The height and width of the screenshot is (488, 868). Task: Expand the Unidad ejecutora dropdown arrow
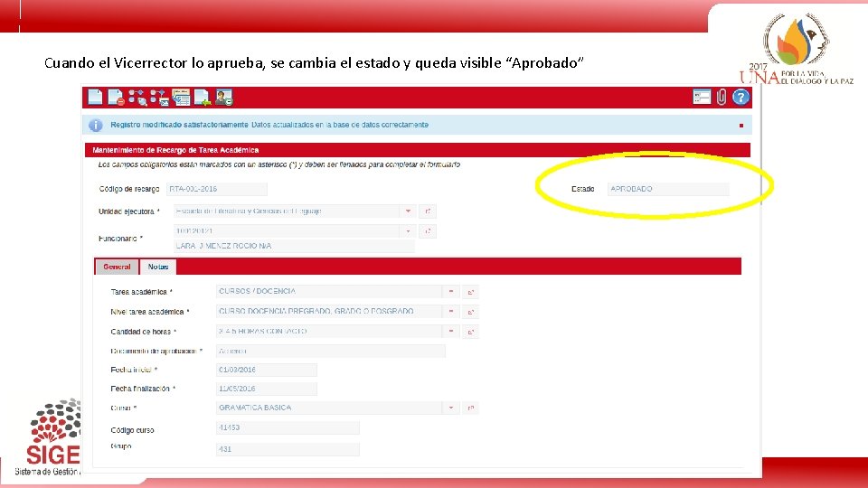[x=408, y=211]
